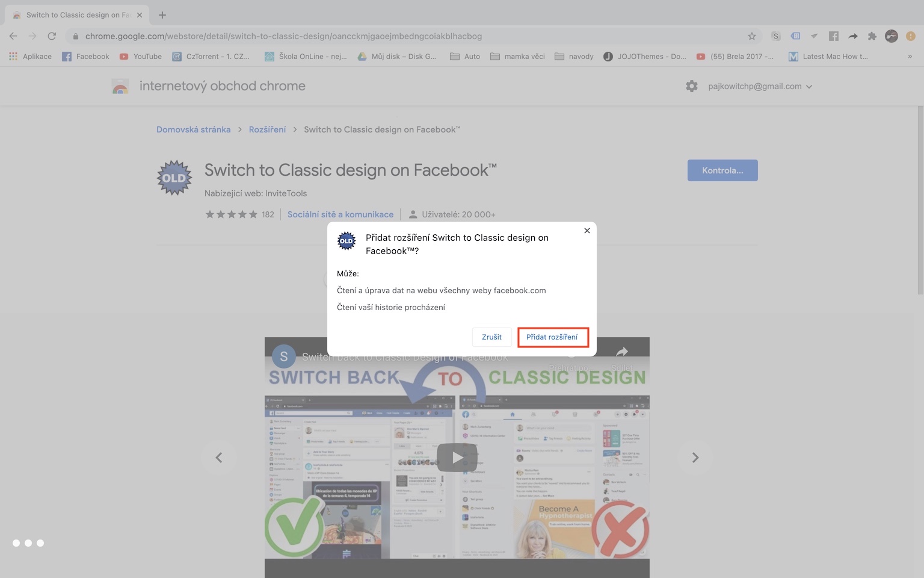Click the five-star rating of the extension
This screenshot has height=578, width=924.
point(231,214)
